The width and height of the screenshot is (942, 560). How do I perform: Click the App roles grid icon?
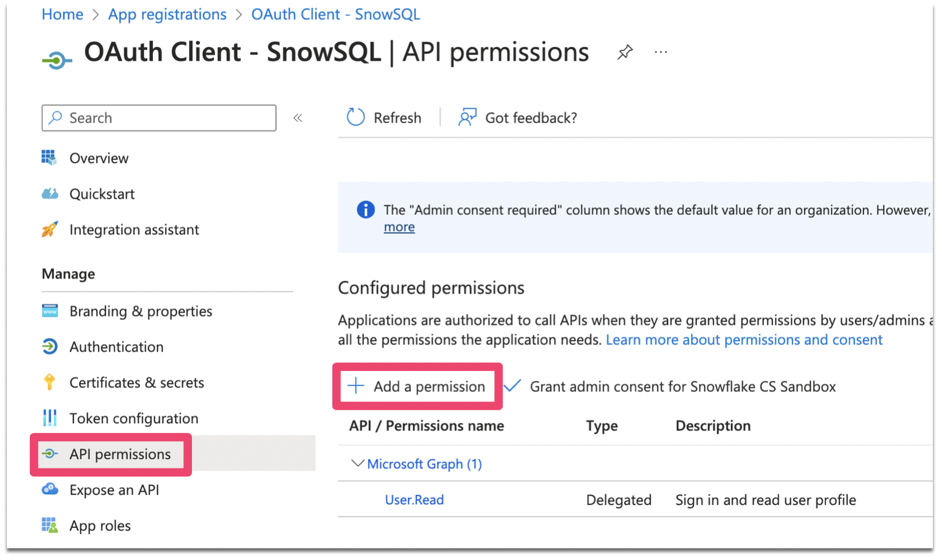[50, 525]
